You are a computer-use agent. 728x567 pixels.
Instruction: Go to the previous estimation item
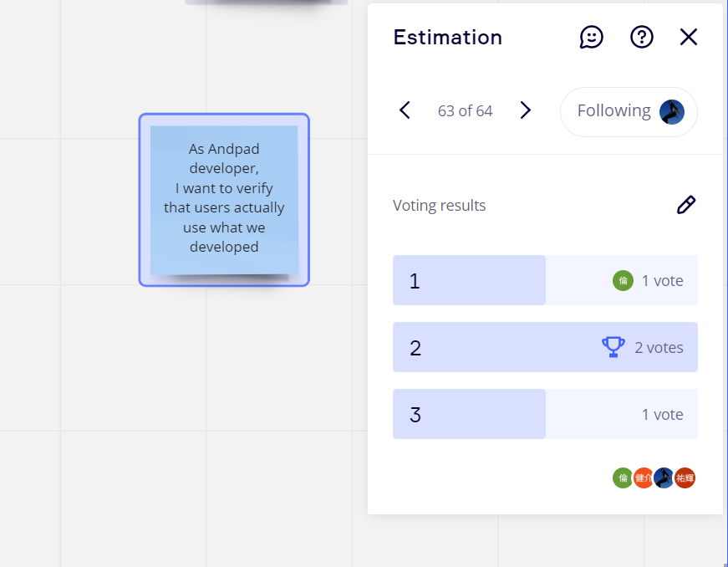(x=405, y=110)
